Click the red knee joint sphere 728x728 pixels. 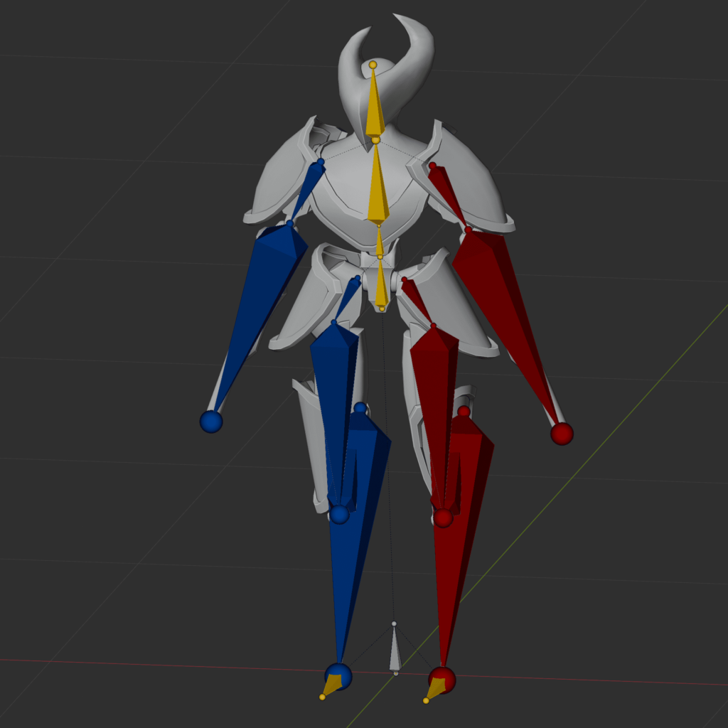coord(443,518)
